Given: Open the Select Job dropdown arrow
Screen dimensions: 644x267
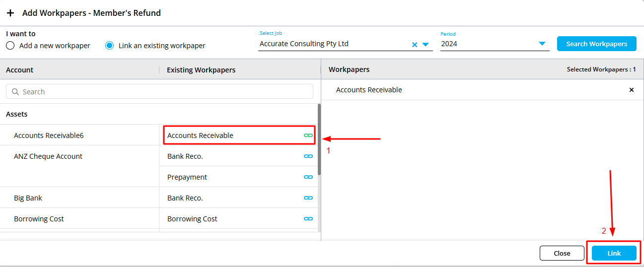Looking at the screenshot, I should coord(426,45).
